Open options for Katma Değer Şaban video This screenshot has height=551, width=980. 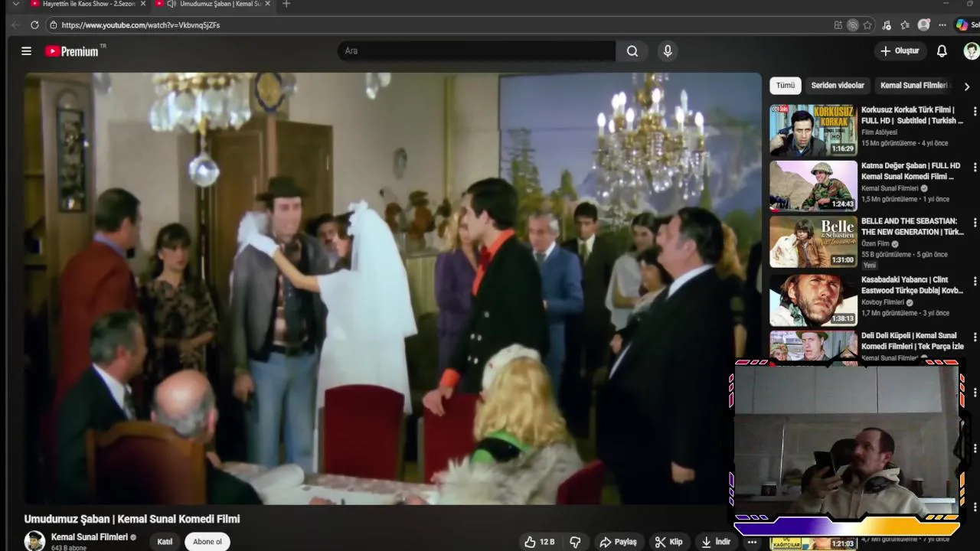click(x=975, y=167)
